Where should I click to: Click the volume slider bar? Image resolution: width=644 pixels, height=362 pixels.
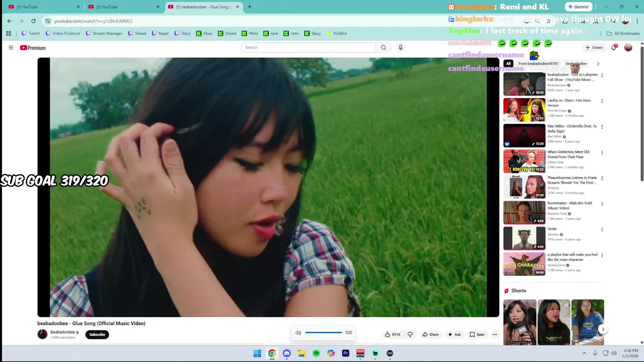[324, 332]
